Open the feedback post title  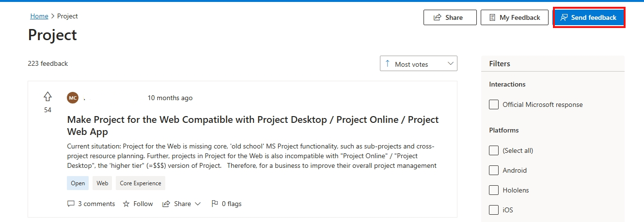point(252,125)
